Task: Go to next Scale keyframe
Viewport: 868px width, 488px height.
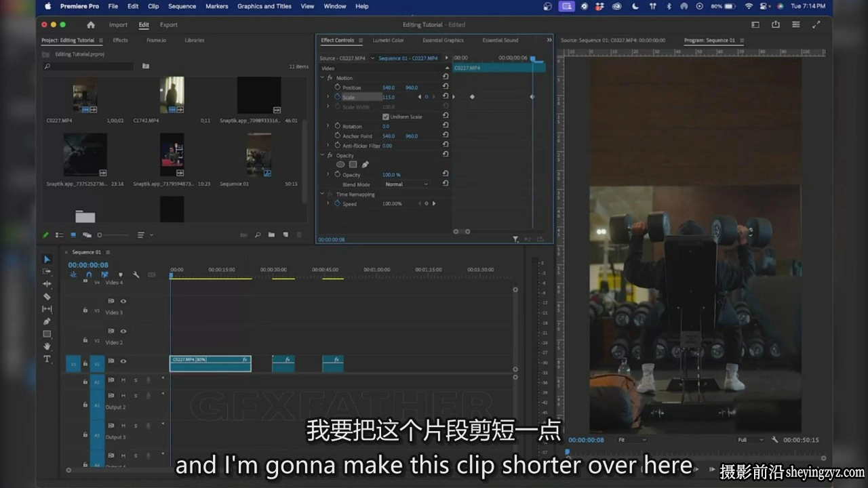Action: pyautogui.click(x=434, y=97)
